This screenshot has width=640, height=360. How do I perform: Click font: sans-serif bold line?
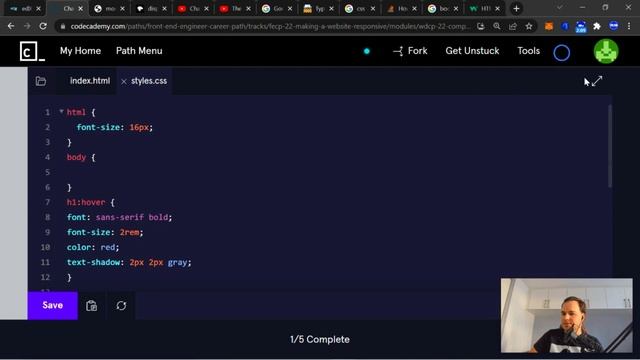coord(120,217)
